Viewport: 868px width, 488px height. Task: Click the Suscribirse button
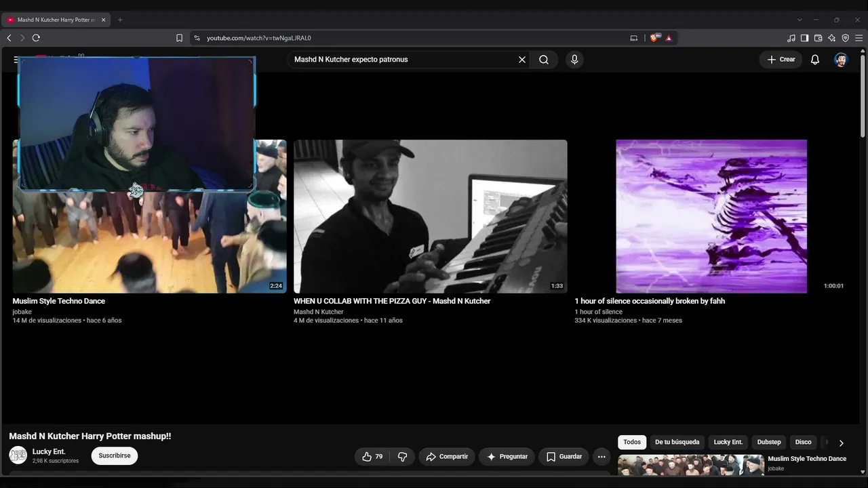[115, 456]
